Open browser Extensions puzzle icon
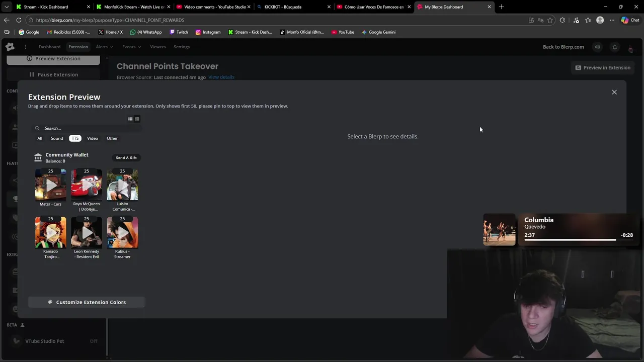This screenshot has width=644, height=362. (x=562, y=20)
